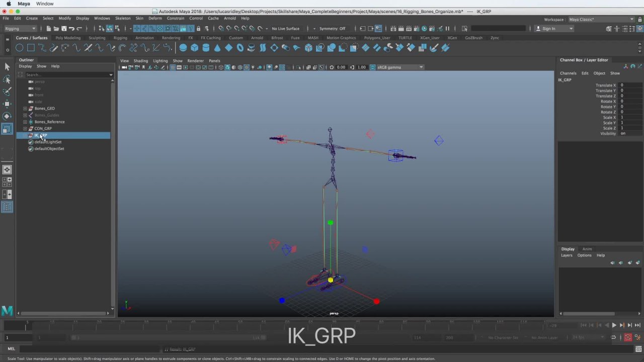
Task: Activate the Select tool in toolbox
Action: pyautogui.click(x=7, y=67)
